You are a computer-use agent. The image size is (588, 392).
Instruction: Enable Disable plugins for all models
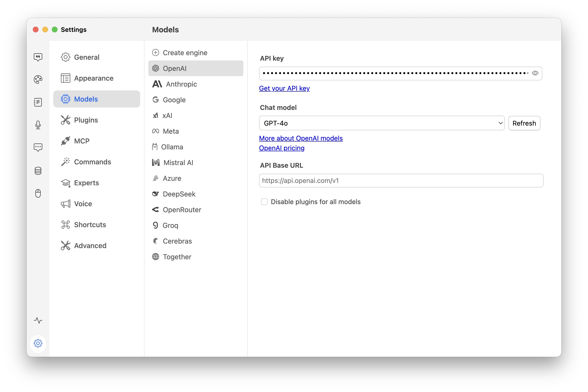[x=264, y=202]
